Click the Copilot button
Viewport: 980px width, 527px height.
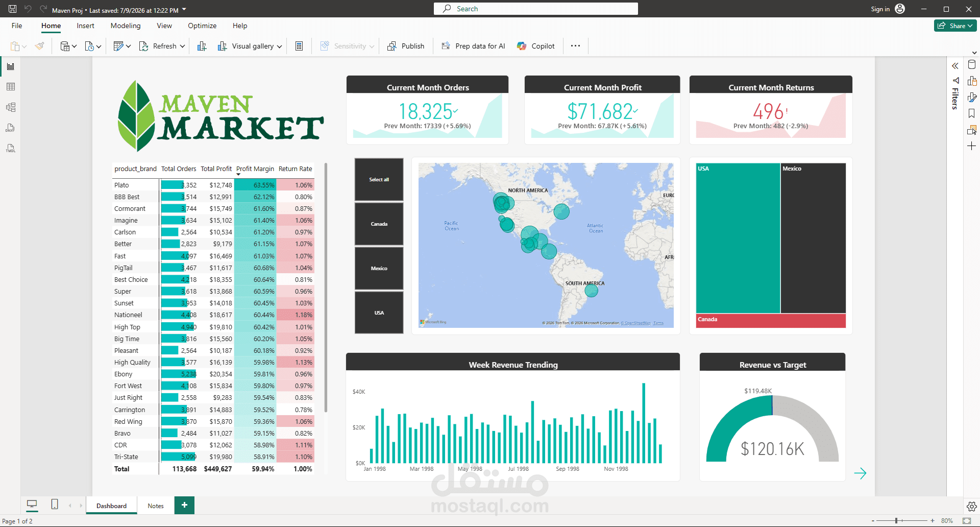click(x=535, y=46)
